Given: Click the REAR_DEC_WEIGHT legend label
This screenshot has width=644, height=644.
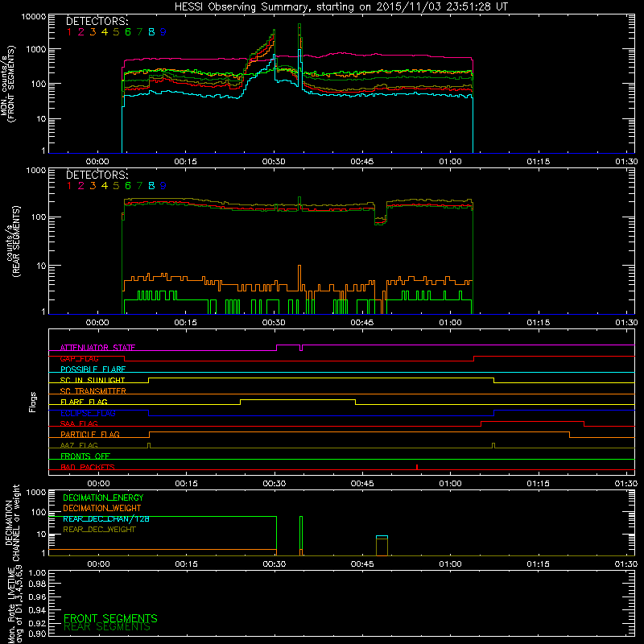Looking at the screenshot, I should coord(99,530).
